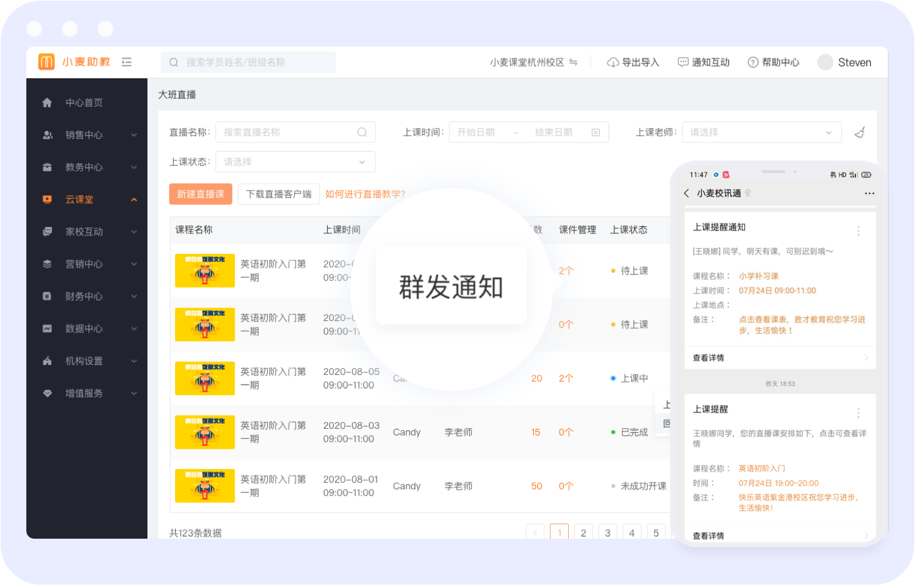The image size is (915, 588).
Task: Click thumbnail of 2020-08-05 course row
Action: tap(205, 378)
